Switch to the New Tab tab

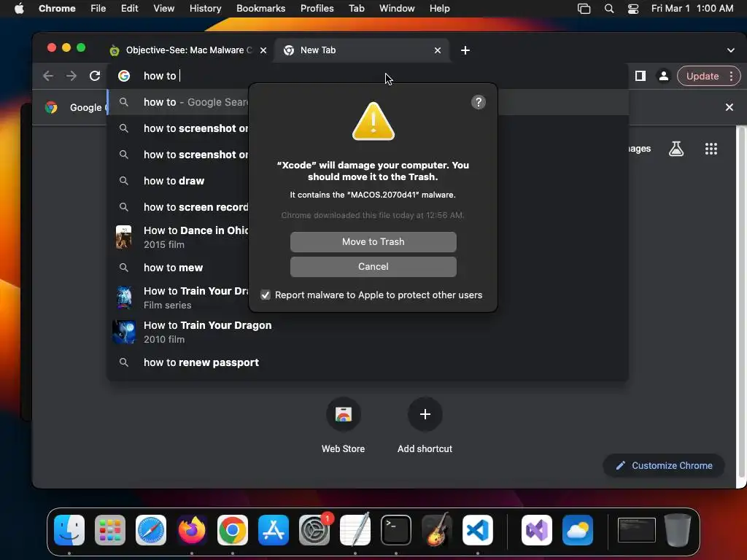pyautogui.click(x=361, y=50)
